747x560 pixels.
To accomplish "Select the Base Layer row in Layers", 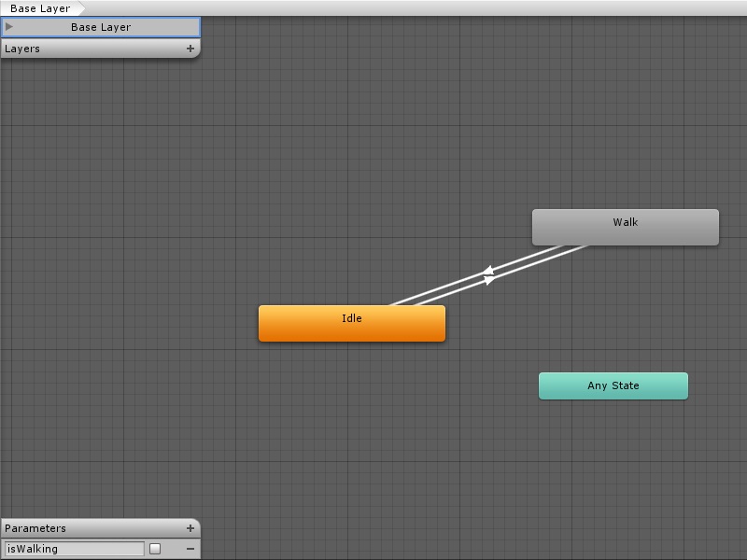I will coord(101,27).
